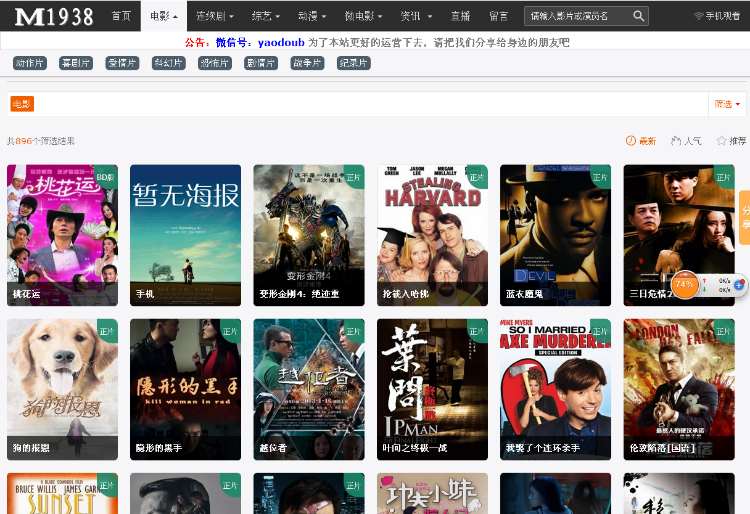
Task: Select the 动作片 genre tag
Action: pyautogui.click(x=30, y=63)
